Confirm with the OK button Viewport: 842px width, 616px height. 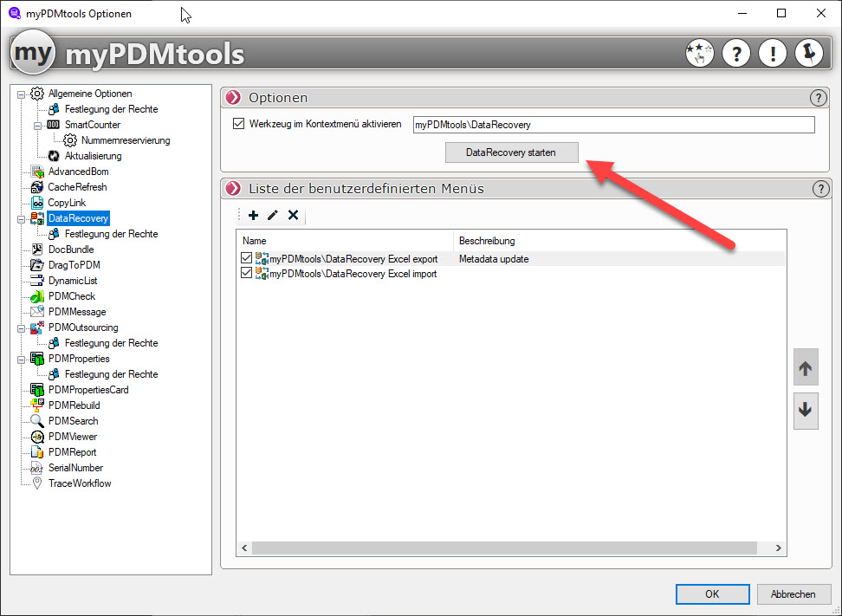pos(712,594)
